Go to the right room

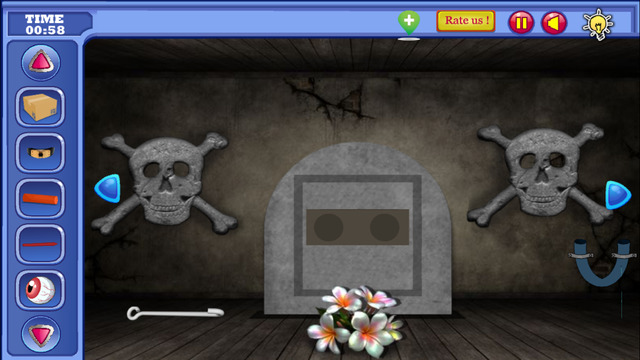[618, 195]
